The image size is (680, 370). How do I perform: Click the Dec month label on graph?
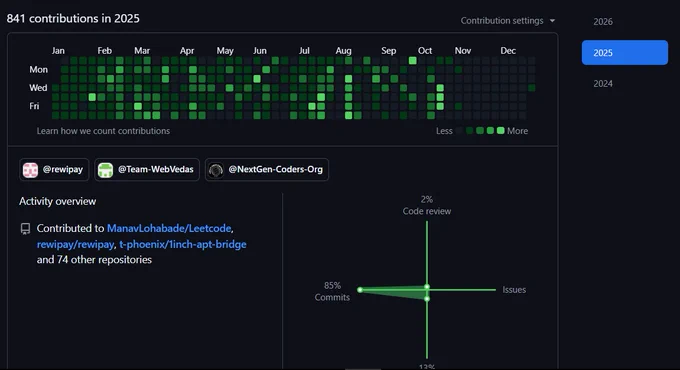pyautogui.click(x=508, y=51)
